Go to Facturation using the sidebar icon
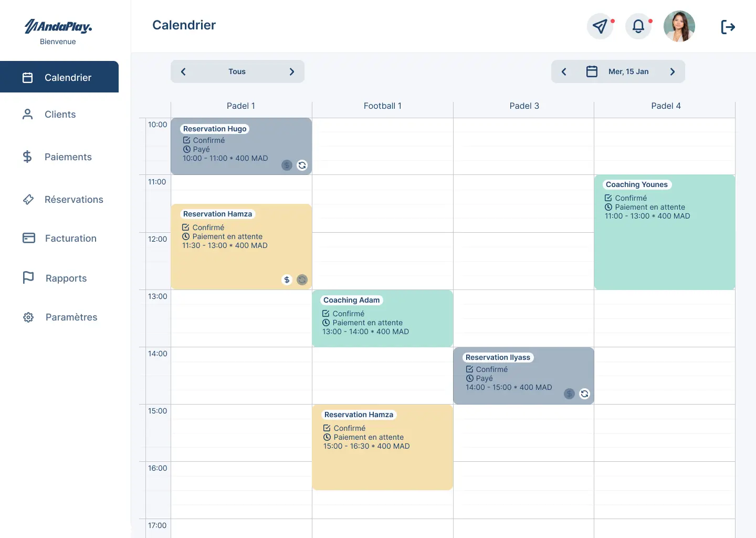756x538 pixels. (x=70, y=238)
